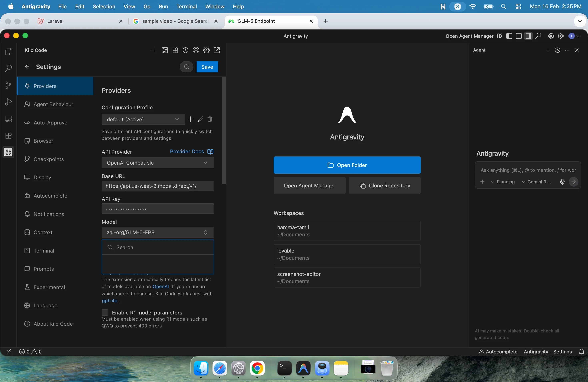Open the Source Control view
Image resolution: width=588 pixels, height=382 pixels.
point(8,85)
